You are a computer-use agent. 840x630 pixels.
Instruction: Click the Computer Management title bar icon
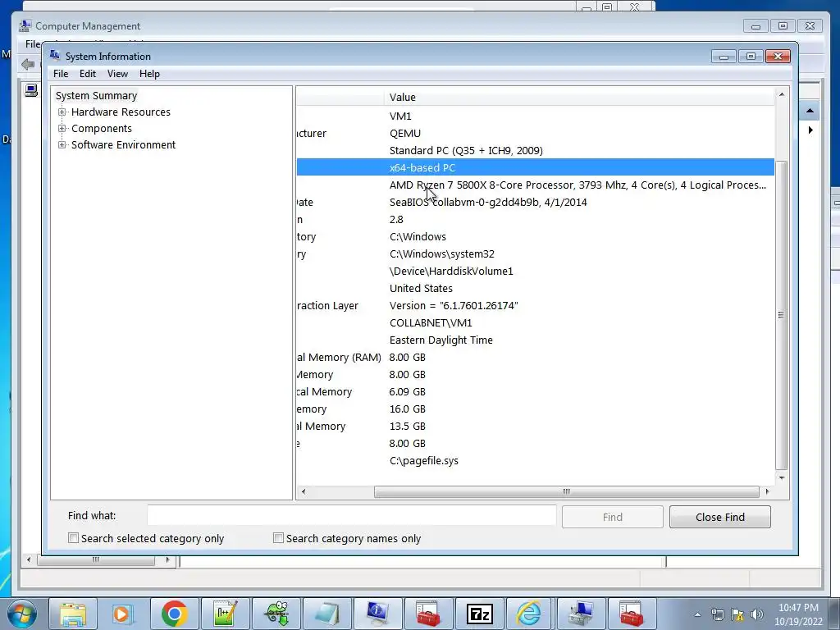pyautogui.click(x=25, y=25)
